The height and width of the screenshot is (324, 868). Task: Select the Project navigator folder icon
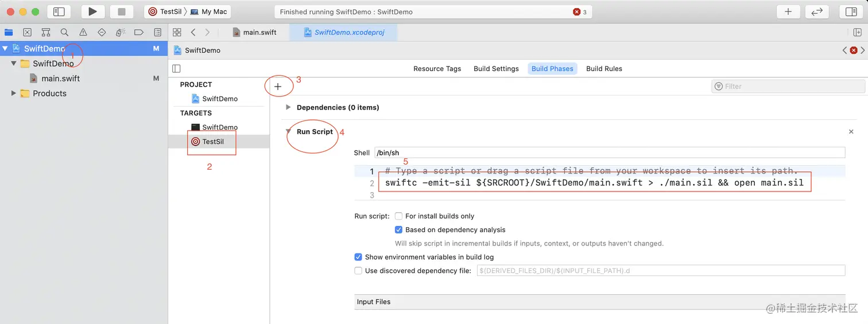click(x=9, y=32)
